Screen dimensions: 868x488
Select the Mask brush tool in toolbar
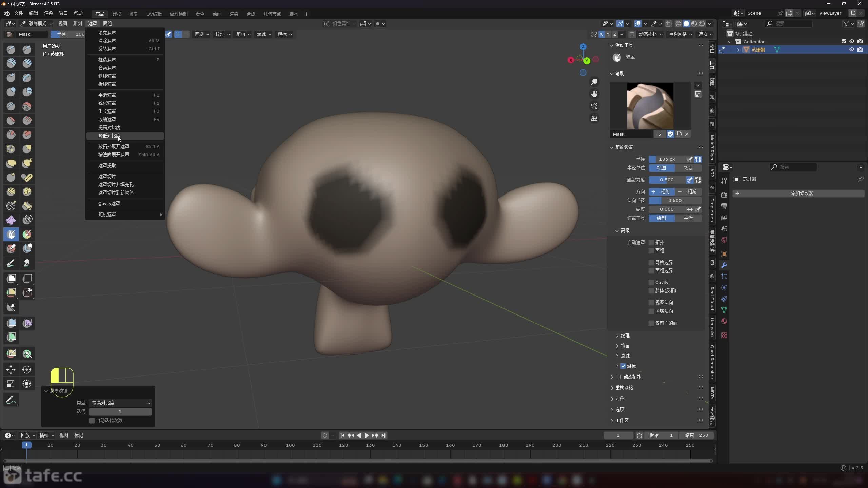coord(11,234)
